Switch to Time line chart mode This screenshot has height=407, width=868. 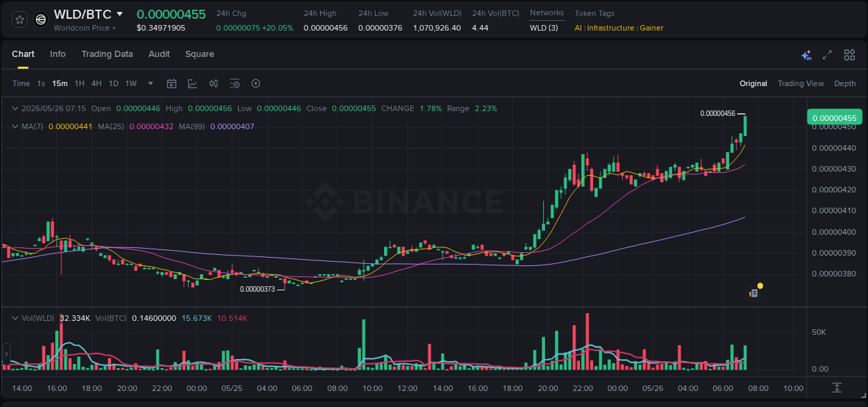21,83
